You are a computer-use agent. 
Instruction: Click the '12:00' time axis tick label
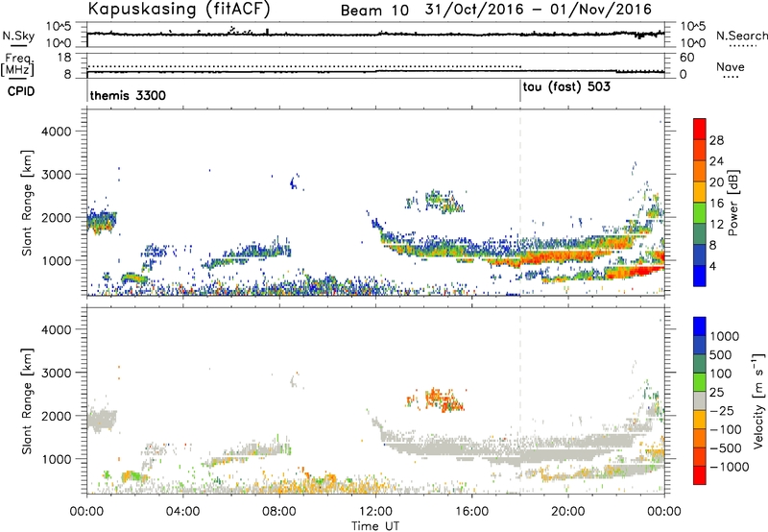coord(375,512)
